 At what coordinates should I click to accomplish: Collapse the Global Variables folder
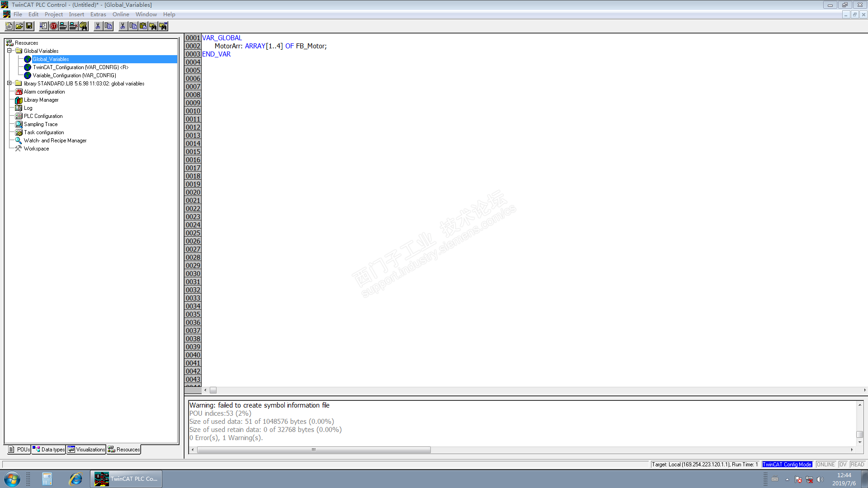pos(9,51)
